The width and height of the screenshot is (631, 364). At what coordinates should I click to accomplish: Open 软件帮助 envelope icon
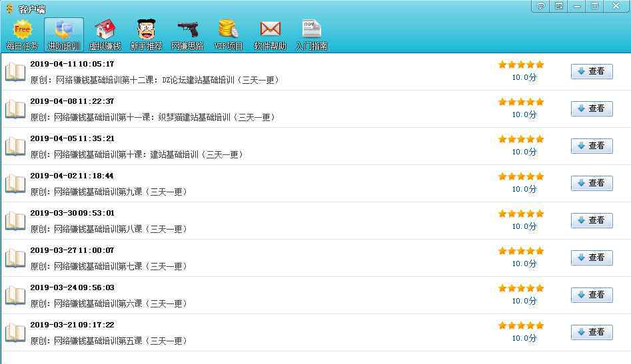(x=270, y=35)
